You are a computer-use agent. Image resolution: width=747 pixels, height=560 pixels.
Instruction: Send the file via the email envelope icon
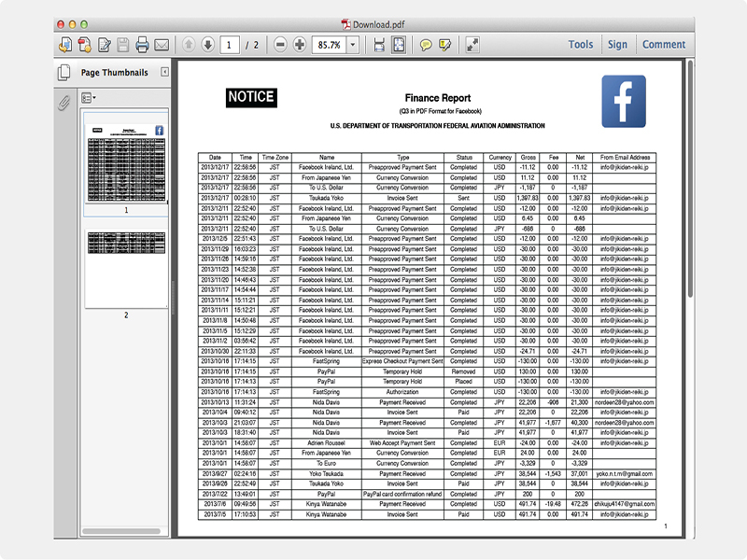pyautogui.click(x=162, y=45)
